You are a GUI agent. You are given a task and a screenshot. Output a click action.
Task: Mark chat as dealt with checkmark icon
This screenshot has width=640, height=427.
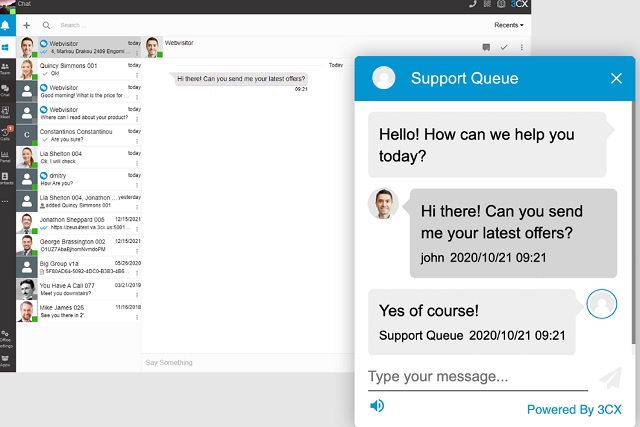click(x=504, y=47)
